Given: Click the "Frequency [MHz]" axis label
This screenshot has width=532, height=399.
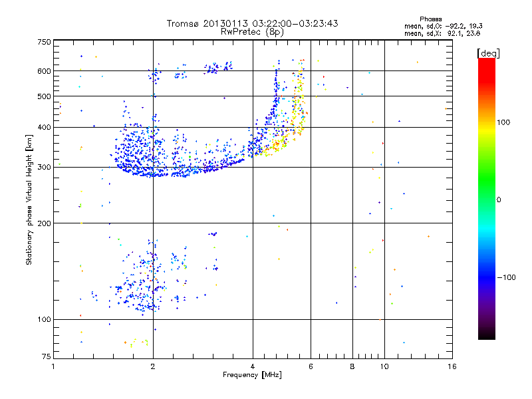Looking at the screenshot, I should 252,375.
